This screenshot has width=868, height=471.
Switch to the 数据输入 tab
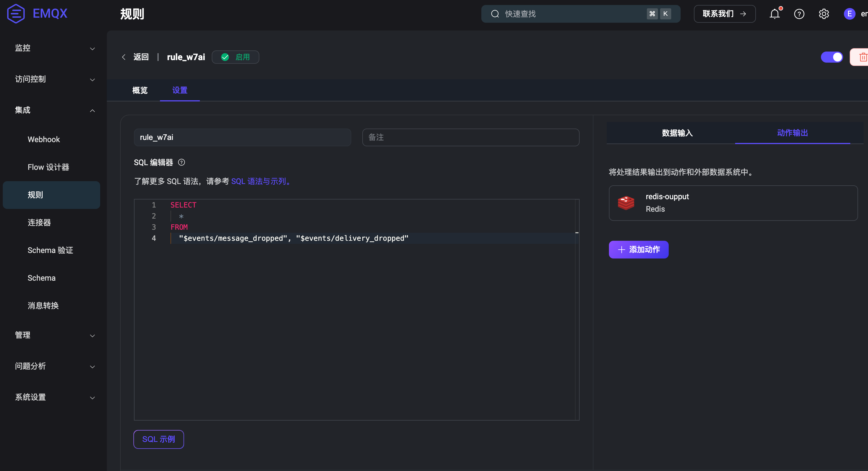pos(677,133)
